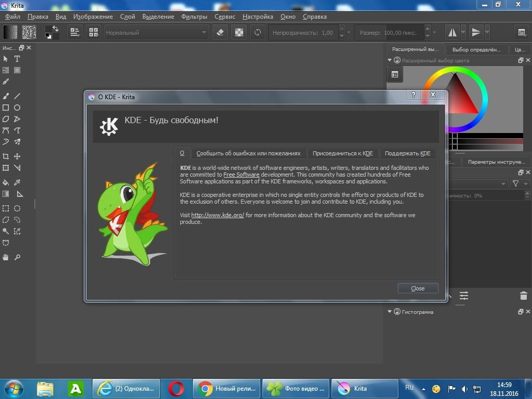Select the gradient tool in toolbox
532x399 pixels.
pos(5,194)
